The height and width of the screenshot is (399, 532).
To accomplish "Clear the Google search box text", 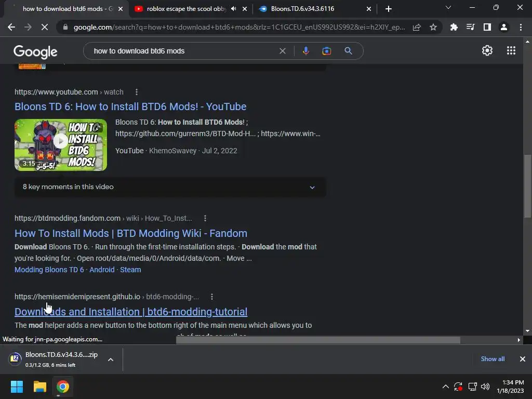I will coord(282,51).
